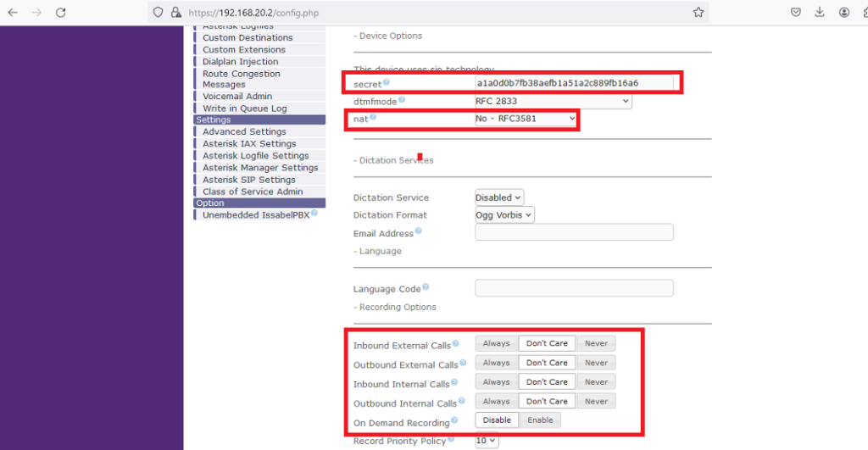Image resolution: width=868 pixels, height=450 pixels.
Task: Set Outbound External Calls to Never
Action: [596, 363]
